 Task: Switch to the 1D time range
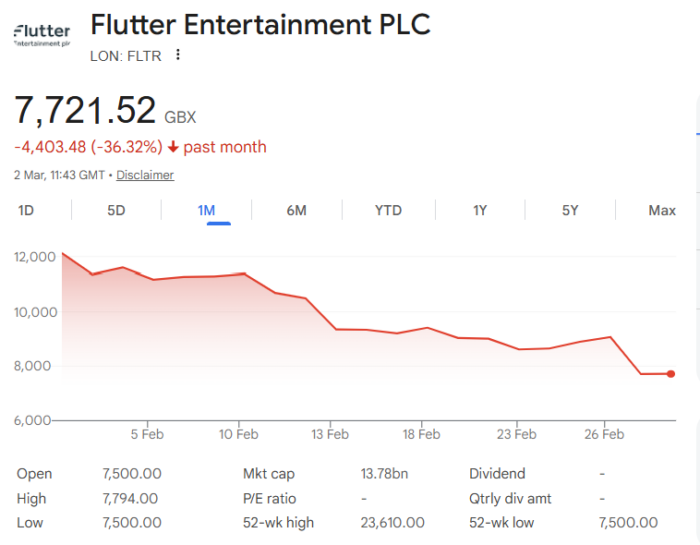26,210
